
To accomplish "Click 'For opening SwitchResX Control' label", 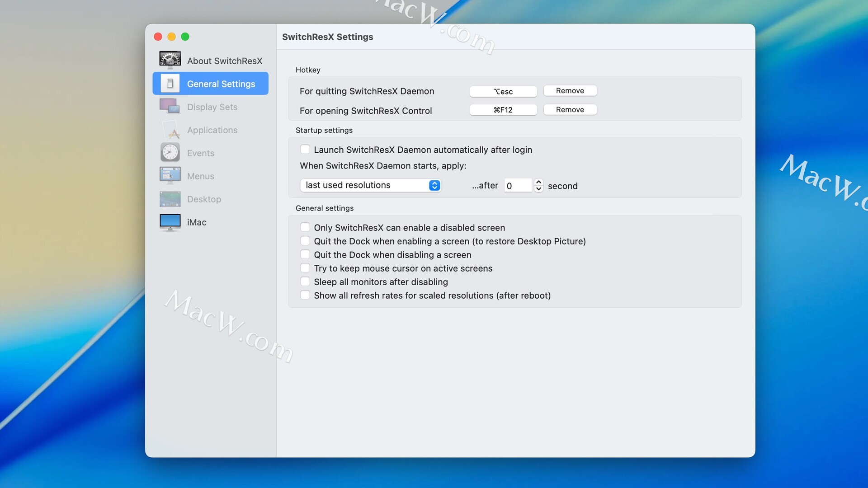I will (x=366, y=111).
